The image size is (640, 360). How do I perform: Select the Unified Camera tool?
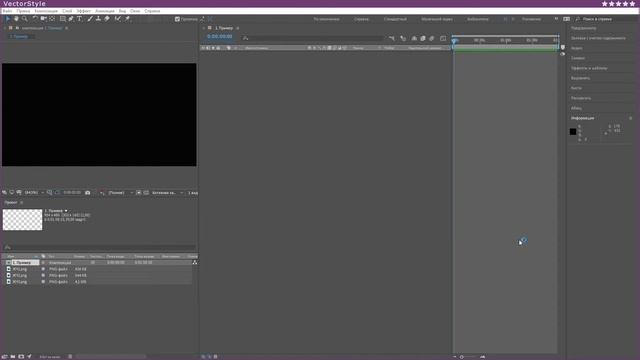pyautogui.click(x=44, y=19)
